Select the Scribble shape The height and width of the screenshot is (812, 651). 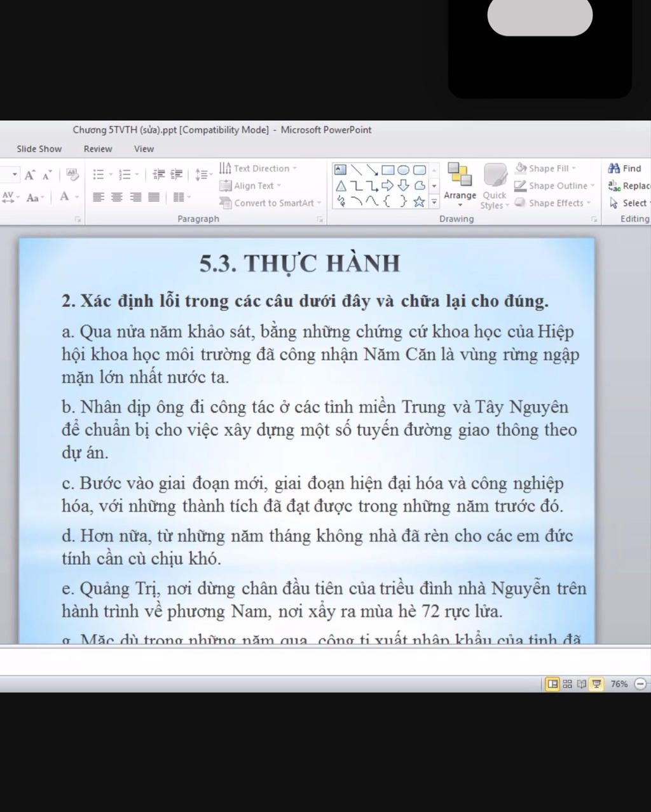tap(341, 201)
